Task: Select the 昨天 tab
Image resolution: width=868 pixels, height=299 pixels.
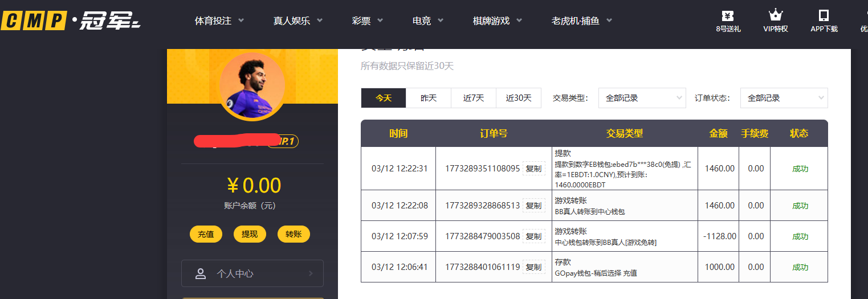Action: [429, 98]
